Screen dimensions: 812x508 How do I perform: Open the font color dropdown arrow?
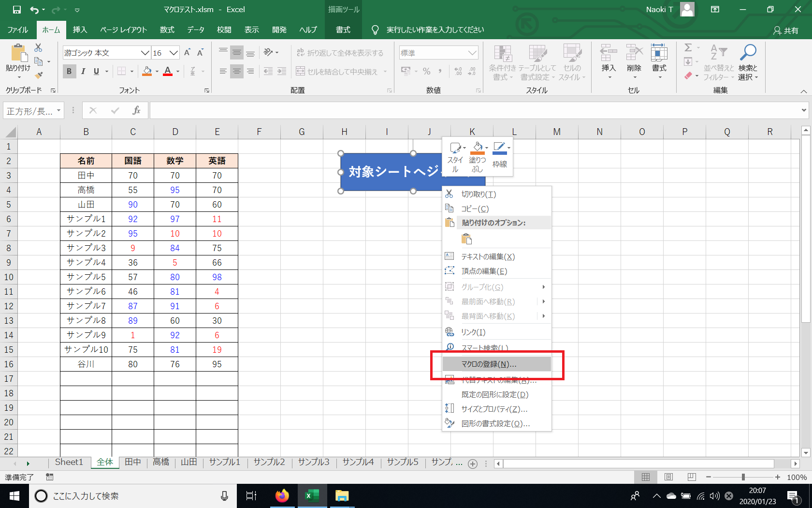click(x=178, y=72)
